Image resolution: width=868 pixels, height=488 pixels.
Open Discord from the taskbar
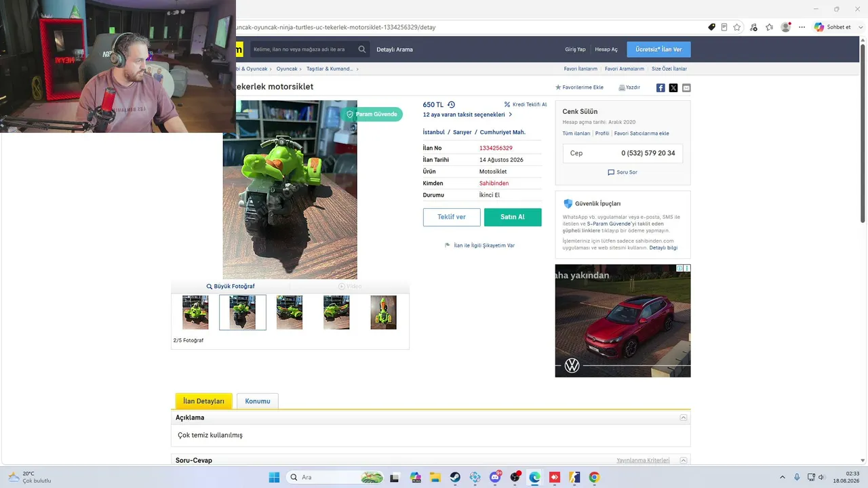tap(495, 477)
